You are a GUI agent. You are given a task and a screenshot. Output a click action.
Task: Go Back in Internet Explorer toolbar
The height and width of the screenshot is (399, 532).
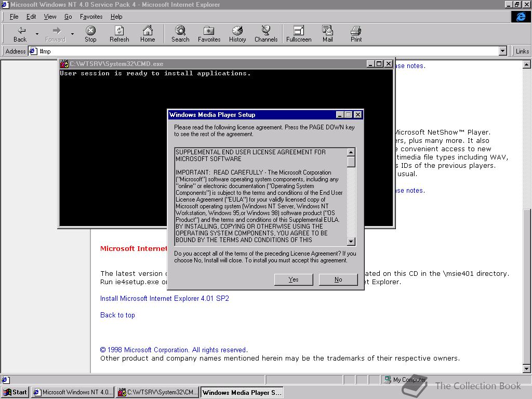click(20, 34)
